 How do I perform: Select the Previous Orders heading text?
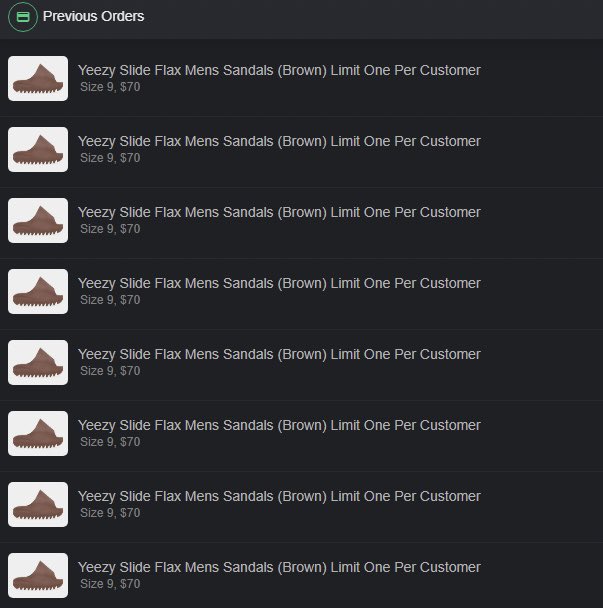(x=93, y=16)
